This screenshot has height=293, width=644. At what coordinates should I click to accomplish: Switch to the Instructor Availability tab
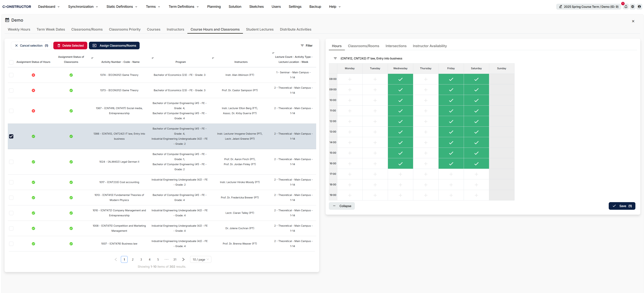[x=429, y=46]
